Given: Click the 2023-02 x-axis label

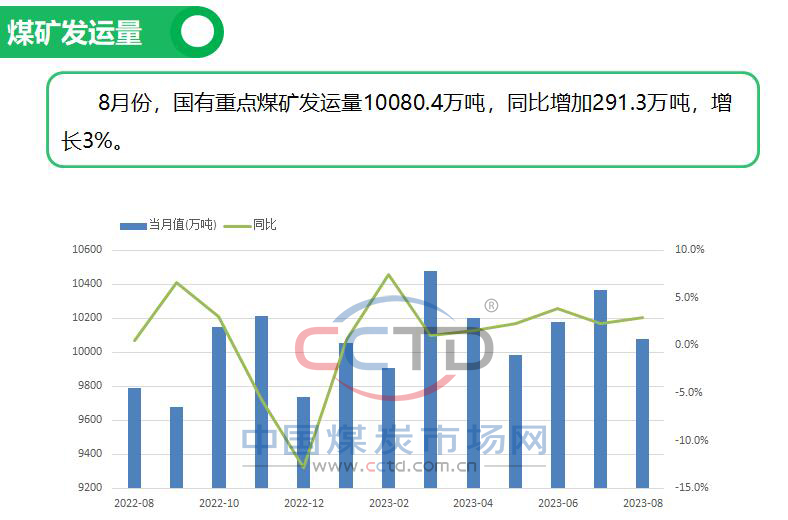Looking at the screenshot, I should pyautogui.click(x=388, y=503).
